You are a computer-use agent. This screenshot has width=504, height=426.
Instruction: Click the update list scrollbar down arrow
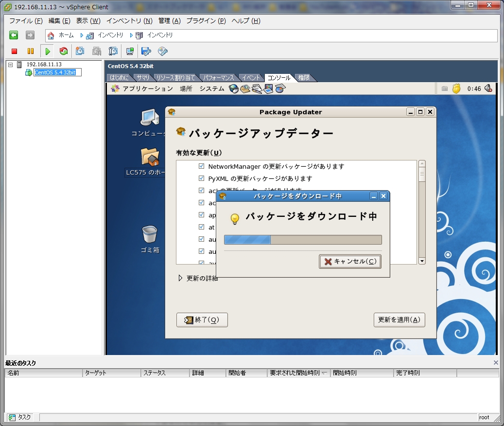pos(422,261)
